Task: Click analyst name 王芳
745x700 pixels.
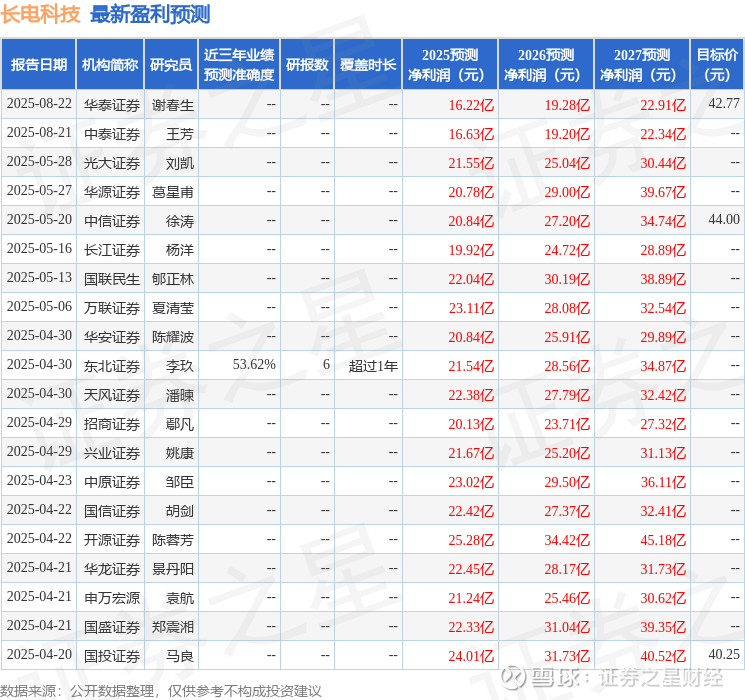Action: tap(180, 134)
